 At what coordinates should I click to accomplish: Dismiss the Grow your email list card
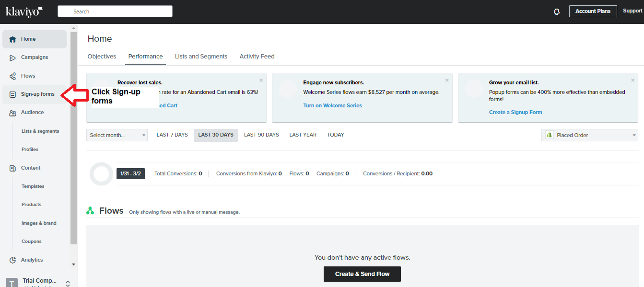633,80
